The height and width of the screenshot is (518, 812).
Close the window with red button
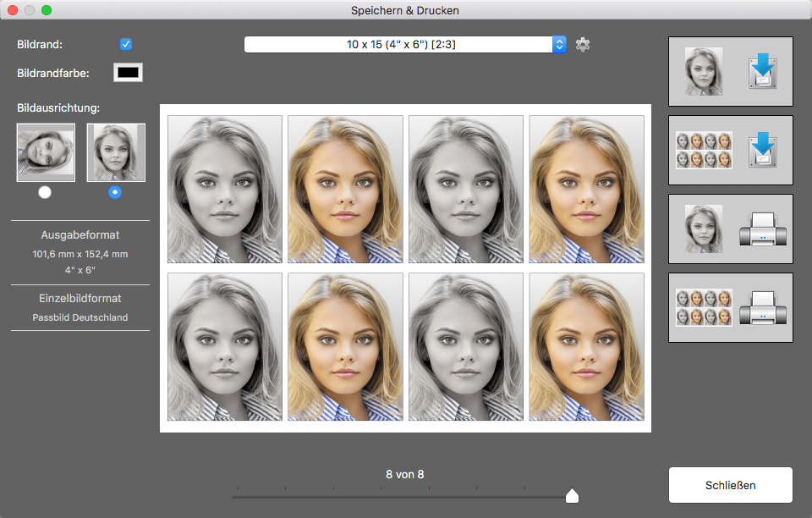click(x=13, y=10)
